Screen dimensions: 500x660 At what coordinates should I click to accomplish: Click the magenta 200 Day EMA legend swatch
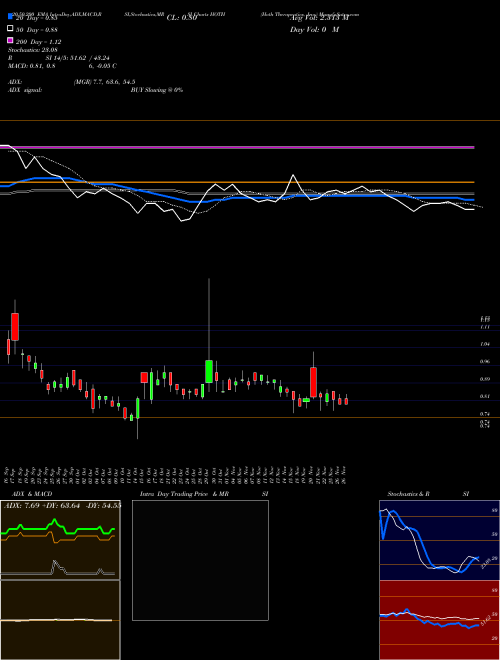coord(11,40)
